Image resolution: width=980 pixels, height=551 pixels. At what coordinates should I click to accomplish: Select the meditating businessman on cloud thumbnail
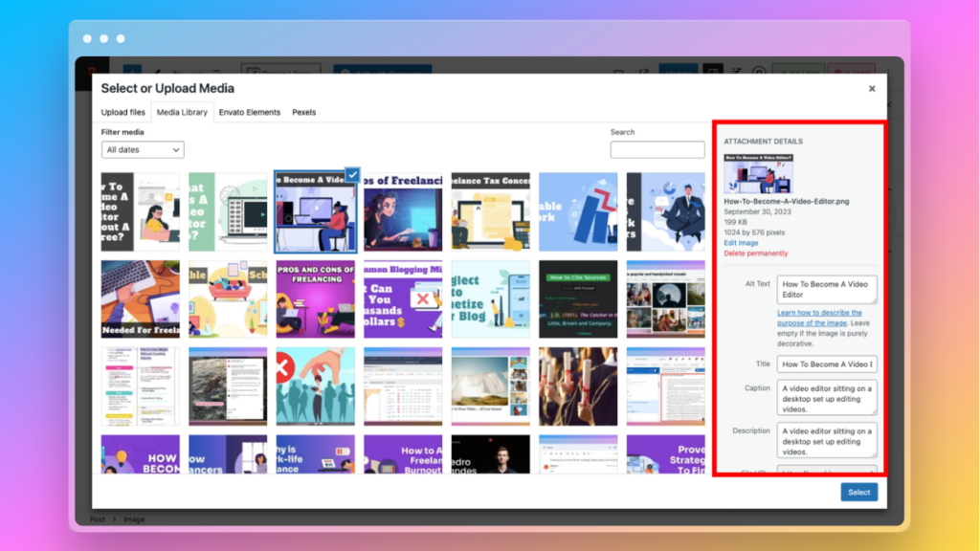[x=665, y=211]
